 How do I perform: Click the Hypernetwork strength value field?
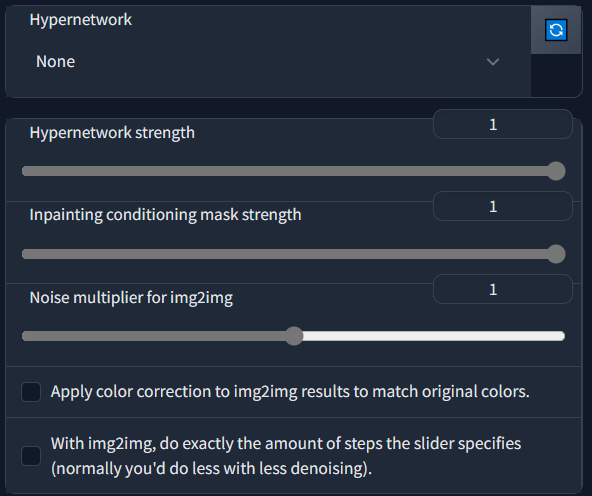(503, 124)
